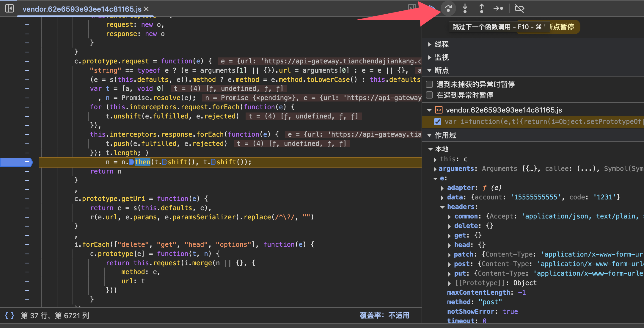Expand the data object in scope
Viewport: 644px width, 328px height.
point(442,197)
